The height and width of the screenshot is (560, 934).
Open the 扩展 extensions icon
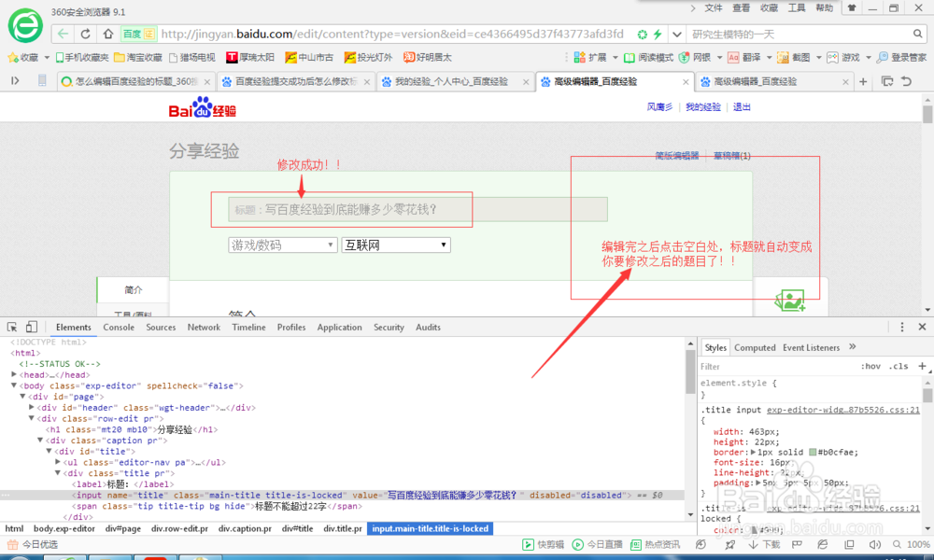coord(589,58)
